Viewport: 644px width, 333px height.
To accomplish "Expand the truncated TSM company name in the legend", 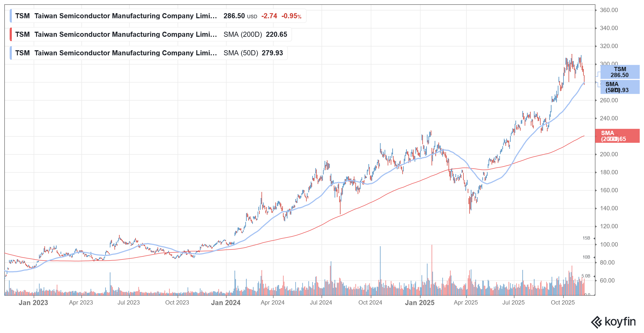I will point(126,16).
